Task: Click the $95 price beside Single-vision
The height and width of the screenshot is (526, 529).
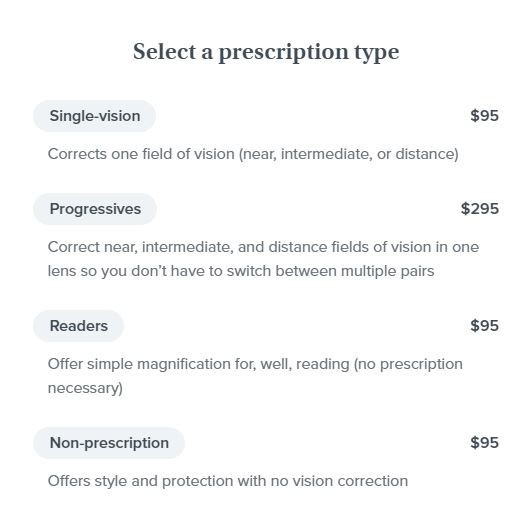Action: pyautogui.click(x=484, y=116)
